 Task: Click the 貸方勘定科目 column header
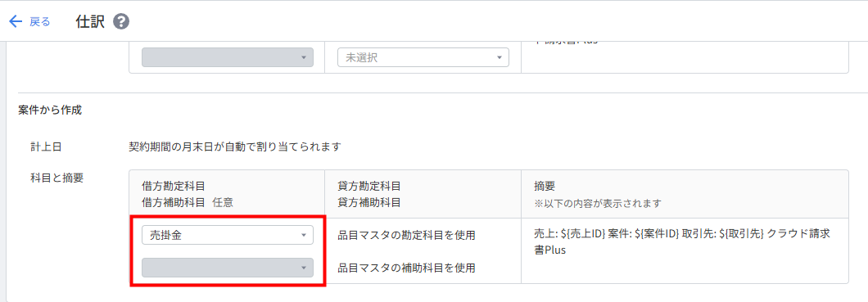tap(369, 187)
